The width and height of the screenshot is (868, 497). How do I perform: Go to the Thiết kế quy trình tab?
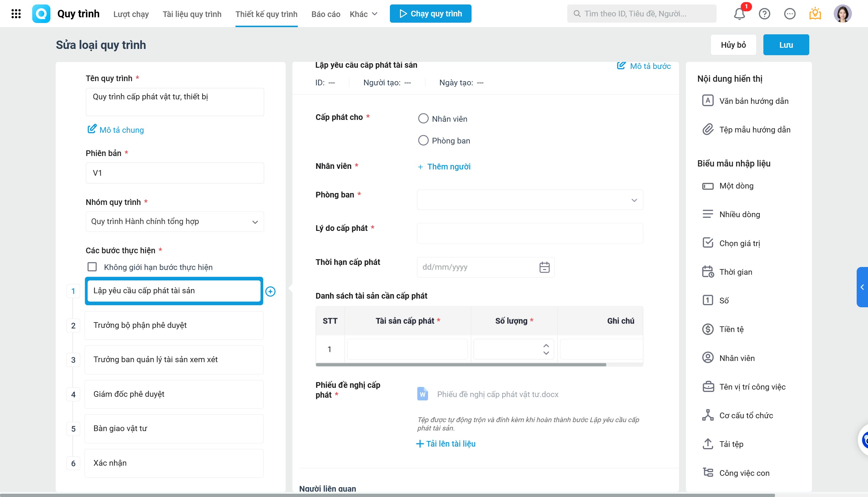click(266, 14)
